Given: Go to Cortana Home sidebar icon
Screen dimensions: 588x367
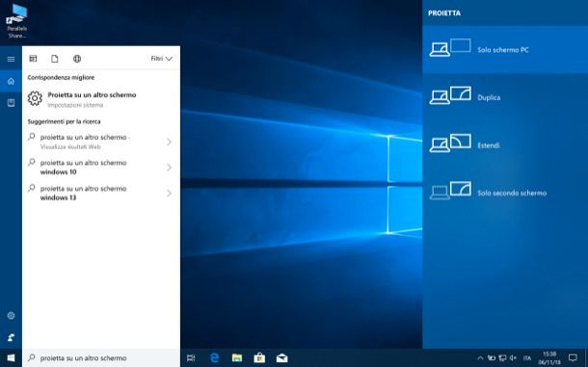Looking at the screenshot, I should 11,81.
